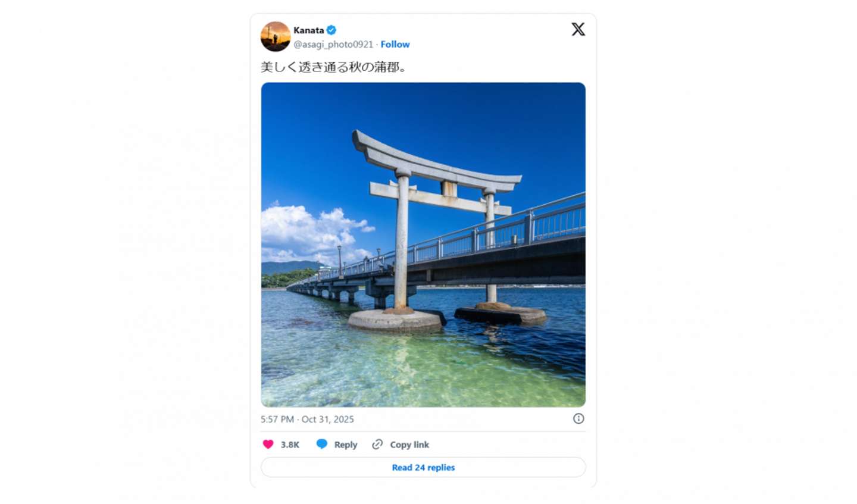Click the Follow link
Image resolution: width=857 pixels, height=504 pixels.
click(395, 44)
